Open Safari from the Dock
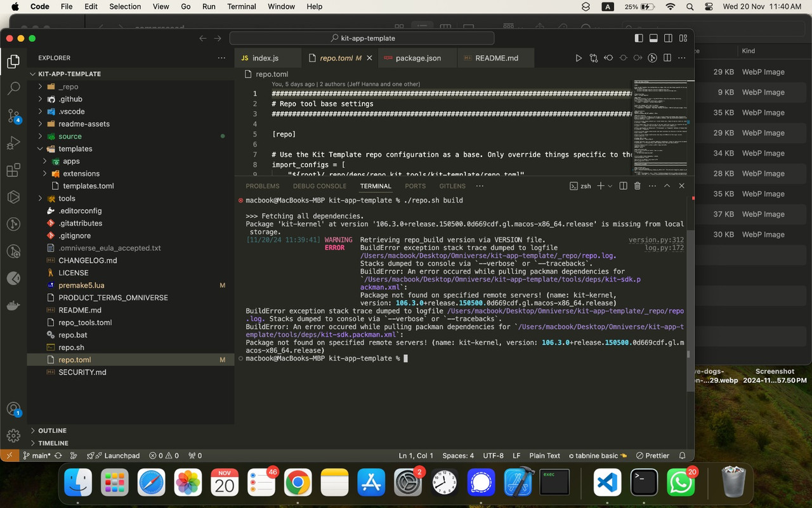 tap(152, 483)
